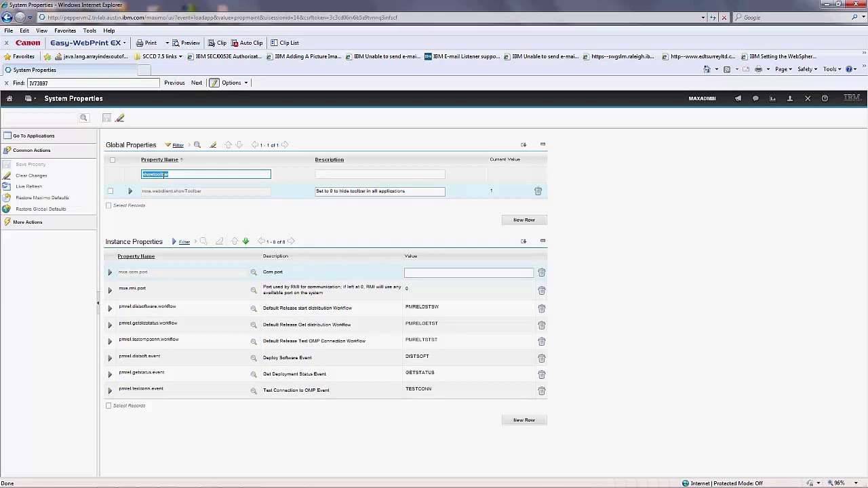
Task: Clear Global Properties filter with the eraser icon
Action: [213, 144]
